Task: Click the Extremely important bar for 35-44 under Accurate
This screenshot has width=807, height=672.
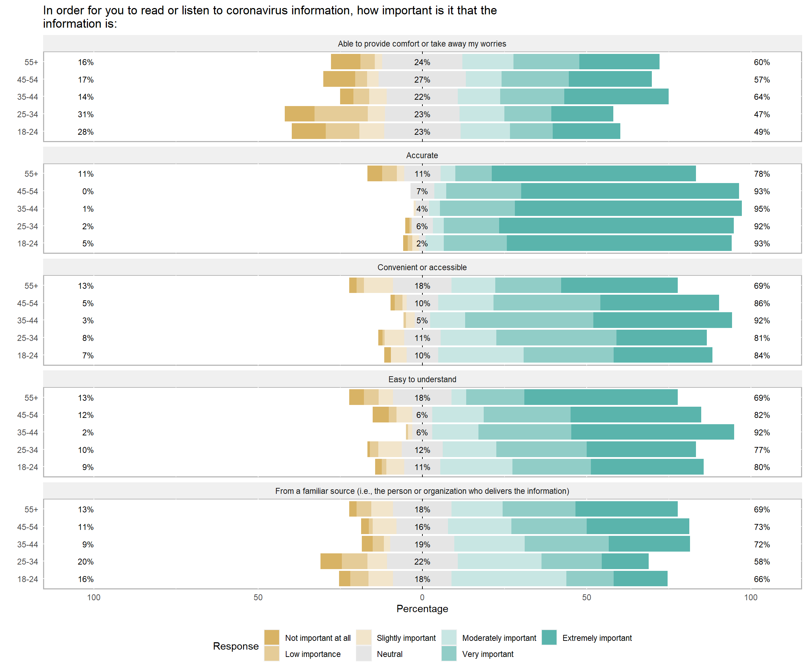Action: coord(628,209)
